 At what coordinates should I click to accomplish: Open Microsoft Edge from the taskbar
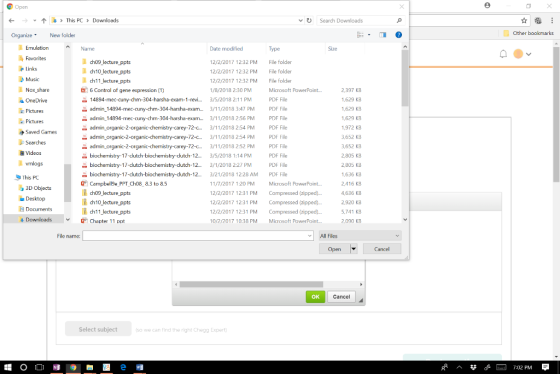click(x=123, y=367)
